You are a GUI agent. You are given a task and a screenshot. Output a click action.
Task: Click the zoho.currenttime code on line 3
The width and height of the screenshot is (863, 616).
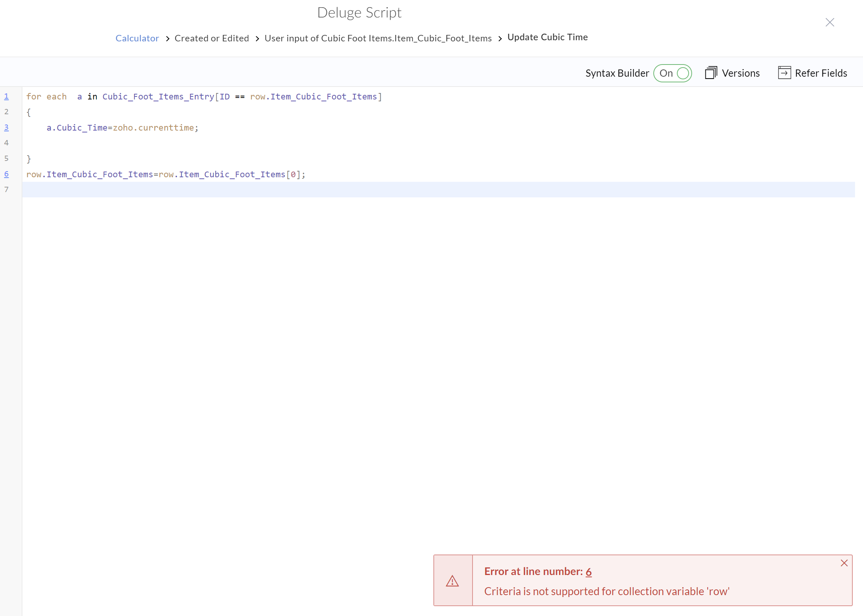point(153,128)
